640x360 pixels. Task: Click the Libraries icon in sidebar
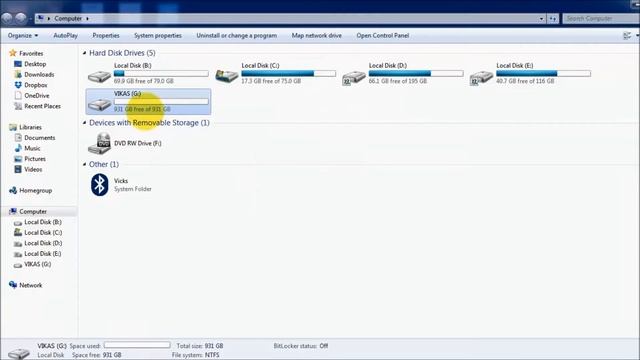13,127
